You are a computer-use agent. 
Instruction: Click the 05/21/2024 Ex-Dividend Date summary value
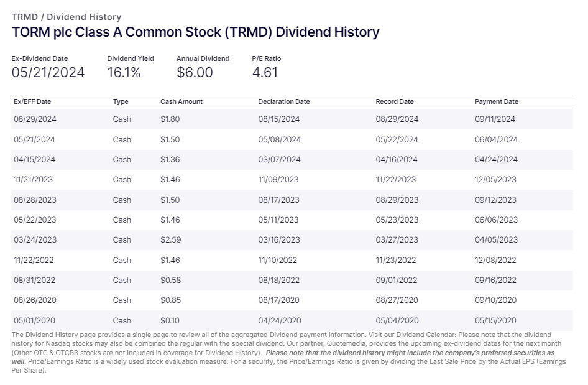(x=48, y=72)
